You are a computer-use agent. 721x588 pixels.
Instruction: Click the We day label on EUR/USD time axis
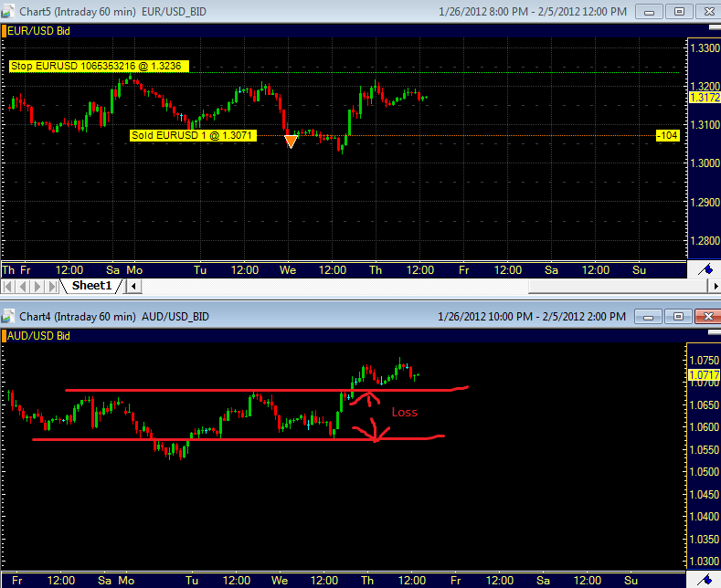click(288, 270)
